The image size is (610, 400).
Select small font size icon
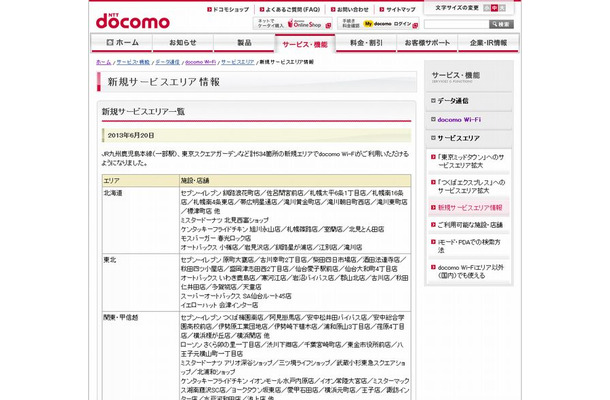(486, 8)
